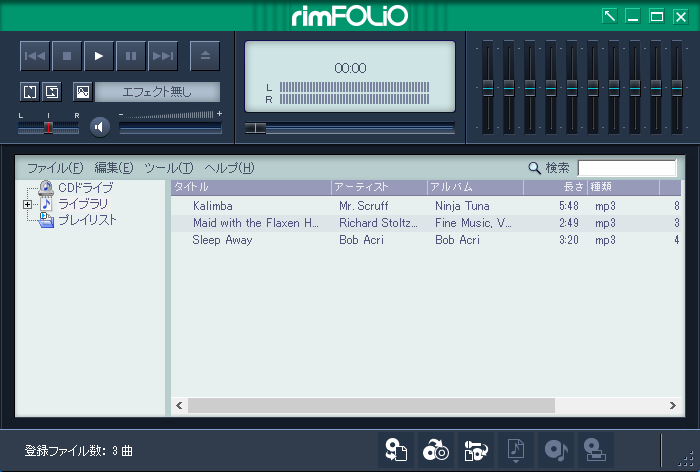Click the Fine Music, V... album cell
This screenshot has width=700, height=472.
pyautogui.click(x=473, y=223)
